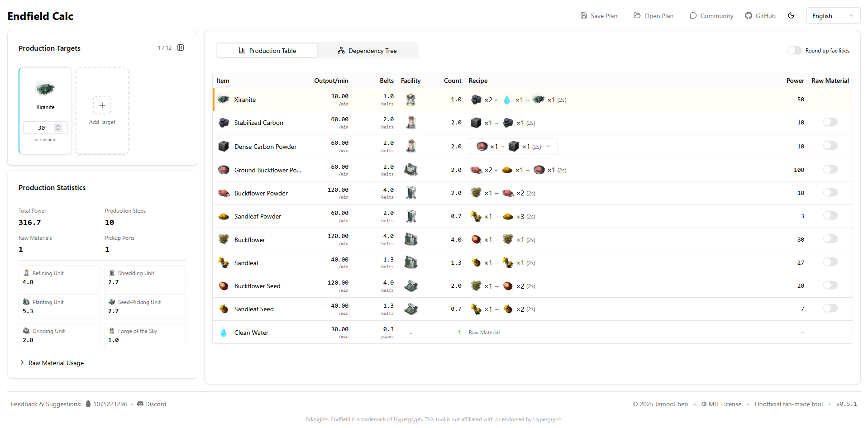Open the Discord link in footer
Screen dimensions: 868x428
point(152,404)
